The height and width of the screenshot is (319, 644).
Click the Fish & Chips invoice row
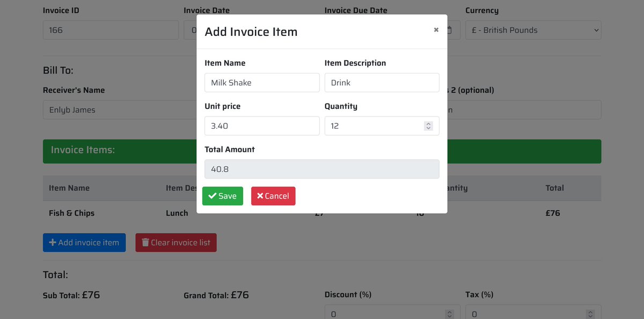322,213
